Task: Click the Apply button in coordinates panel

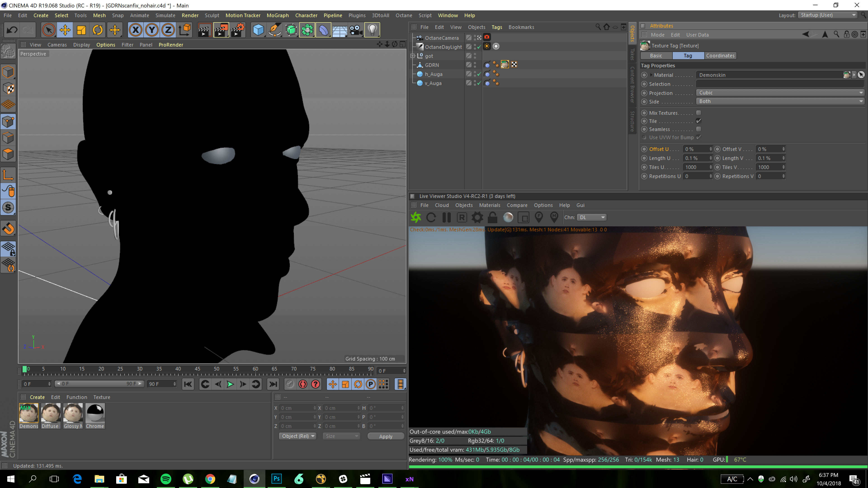Action: click(385, 436)
